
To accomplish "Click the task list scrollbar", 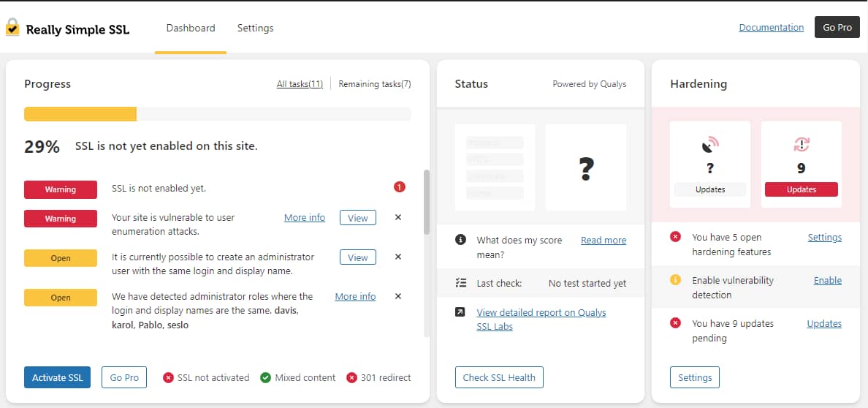I will 427,203.
